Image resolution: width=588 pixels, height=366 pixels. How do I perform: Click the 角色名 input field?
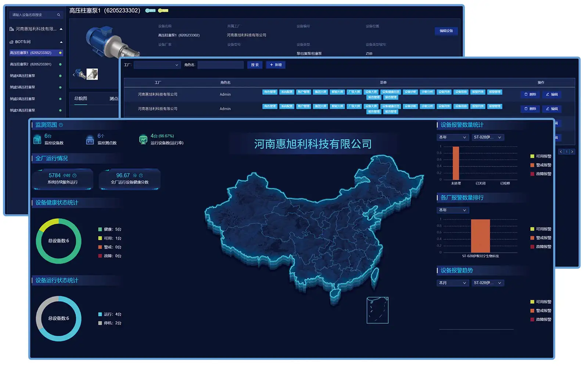(220, 65)
